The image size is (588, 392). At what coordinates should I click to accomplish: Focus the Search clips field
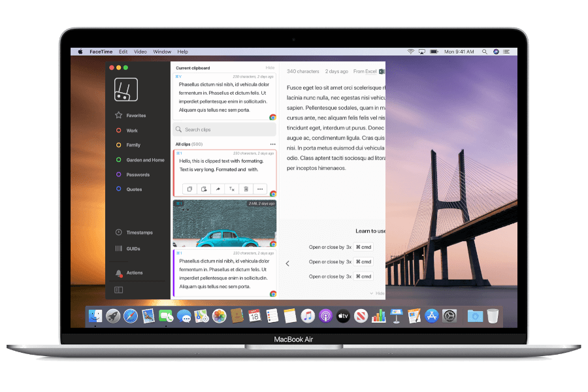click(225, 129)
